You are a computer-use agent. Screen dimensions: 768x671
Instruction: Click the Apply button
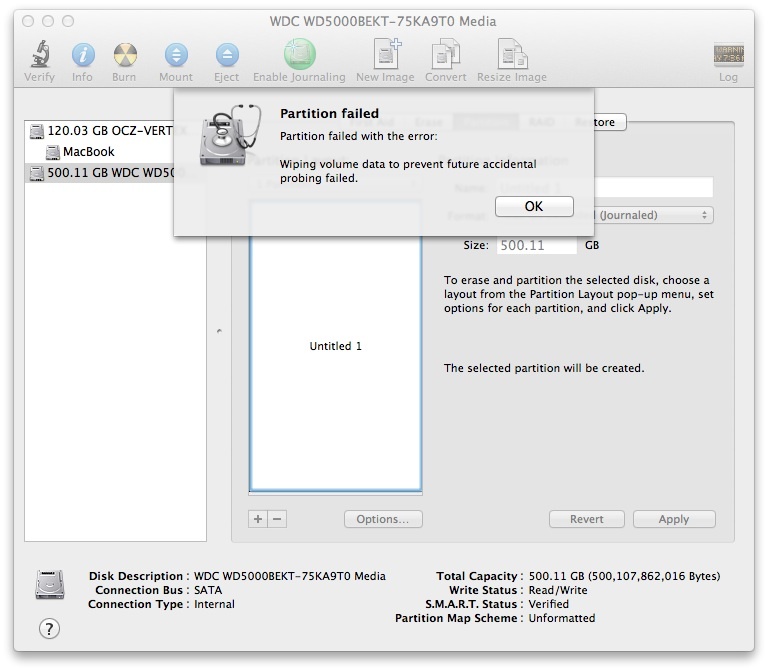(674, 519)
